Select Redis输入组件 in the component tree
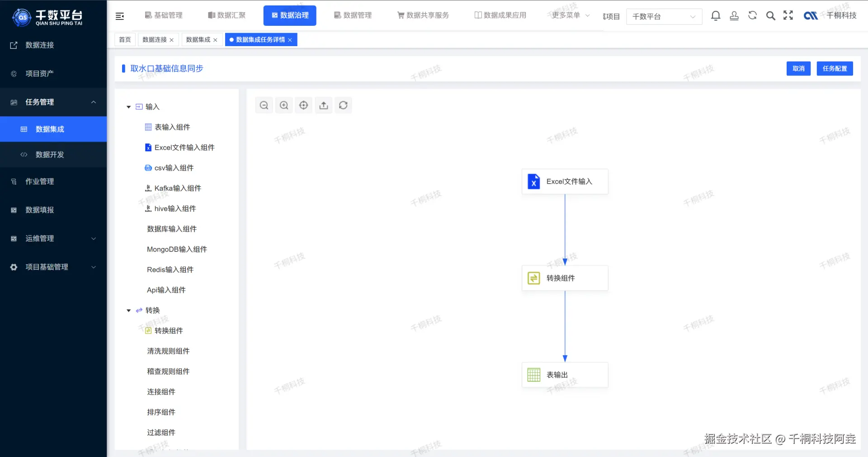Screen dimensions: 868x457 click(x=170, y=270)
